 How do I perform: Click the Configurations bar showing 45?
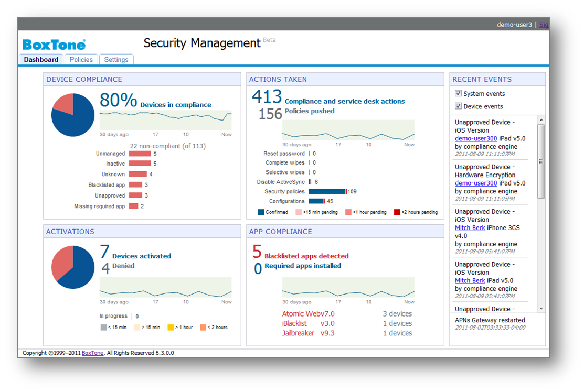point(317,201)
